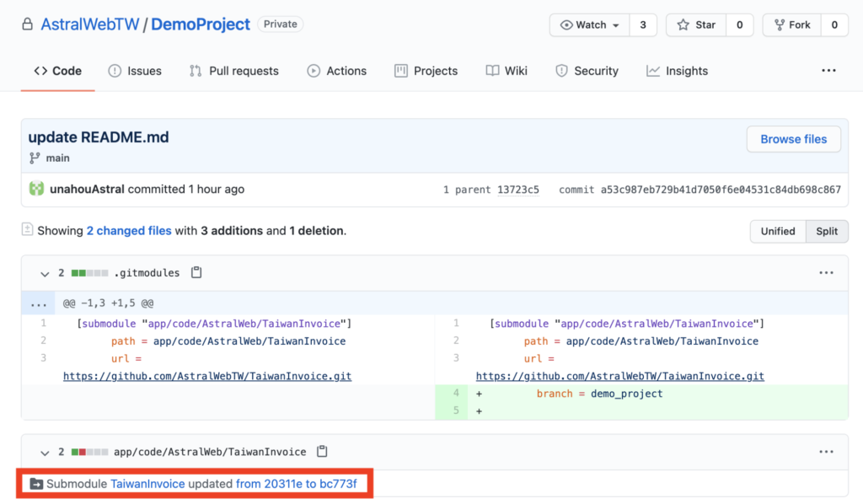This screenshot has height=504, width=863.
Task: Expand hidden diff lines above hunk
Action: click(39, 303)
